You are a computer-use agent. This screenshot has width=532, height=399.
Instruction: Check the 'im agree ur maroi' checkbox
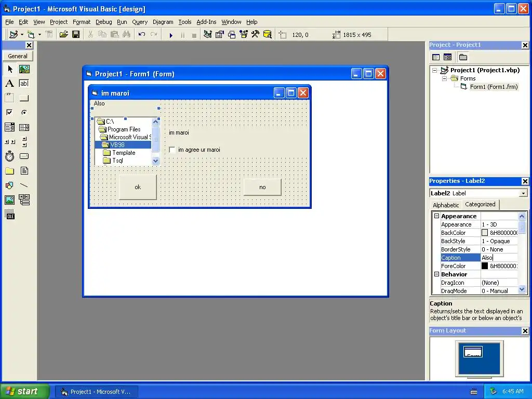tap(172, 150)
